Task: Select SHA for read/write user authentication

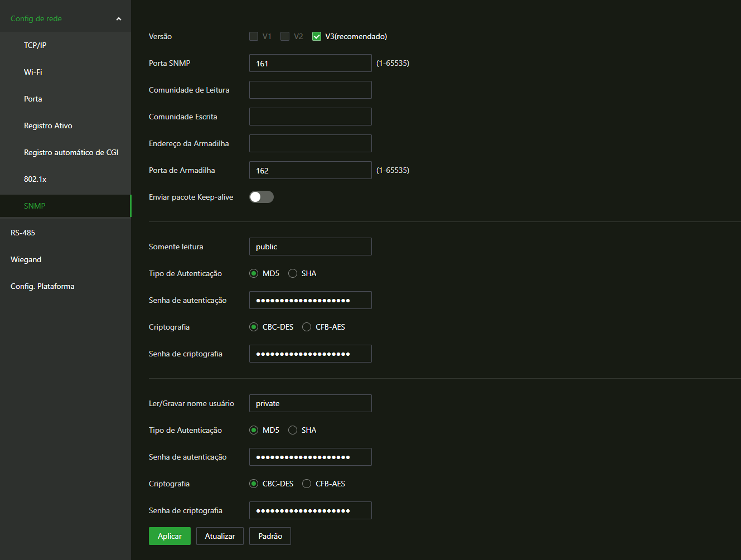Action: 293,430
